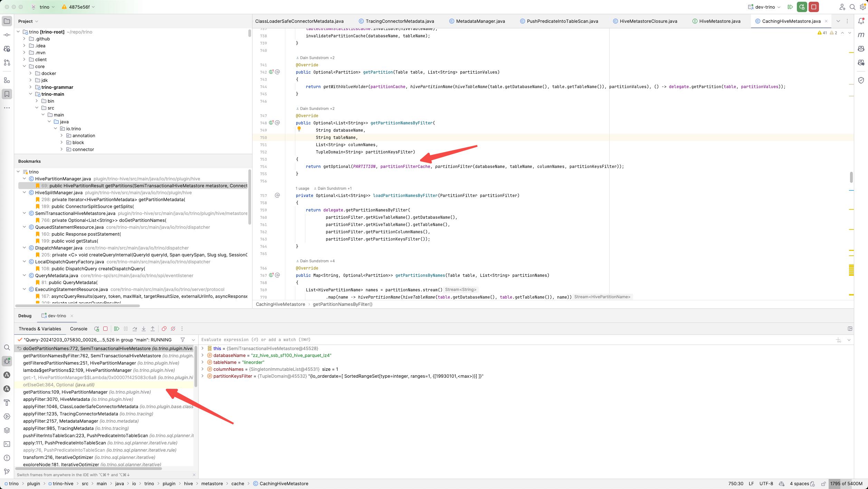
Task: Switch to MetadataManager.java tab
Action: click(x=477, y=21)
